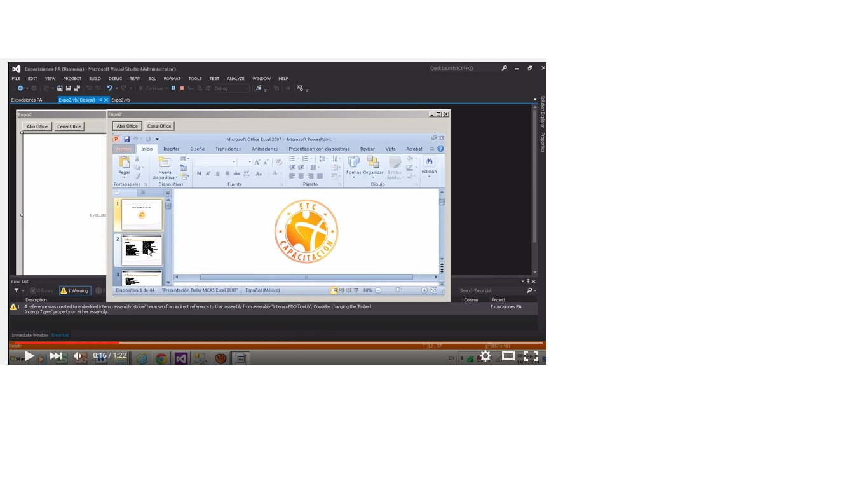This screenshot has height=488, width=868.
Task: Toggle the 1 Warning filter
Action: click(x=74, y=290)
